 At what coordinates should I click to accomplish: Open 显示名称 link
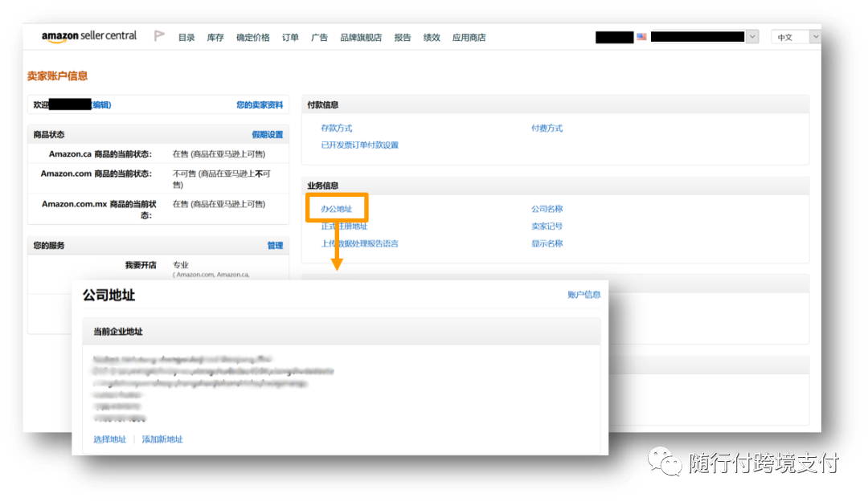pos(547,243)
